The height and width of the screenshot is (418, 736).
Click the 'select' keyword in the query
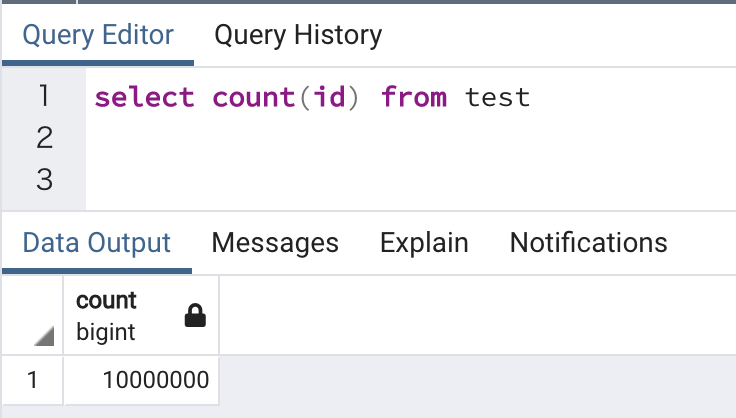(145, 98)
